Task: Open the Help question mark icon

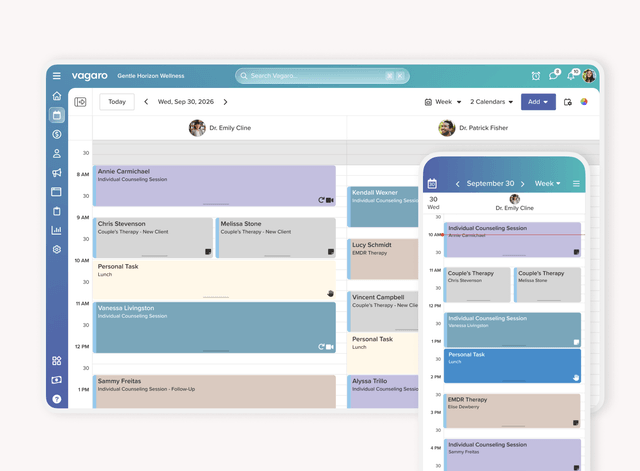Action: 57,399
